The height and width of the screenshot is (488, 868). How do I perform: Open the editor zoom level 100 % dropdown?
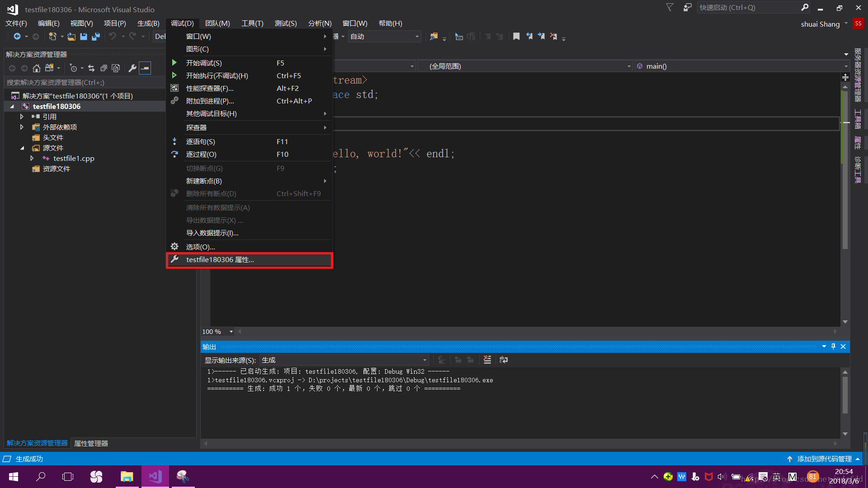(231, 332)
